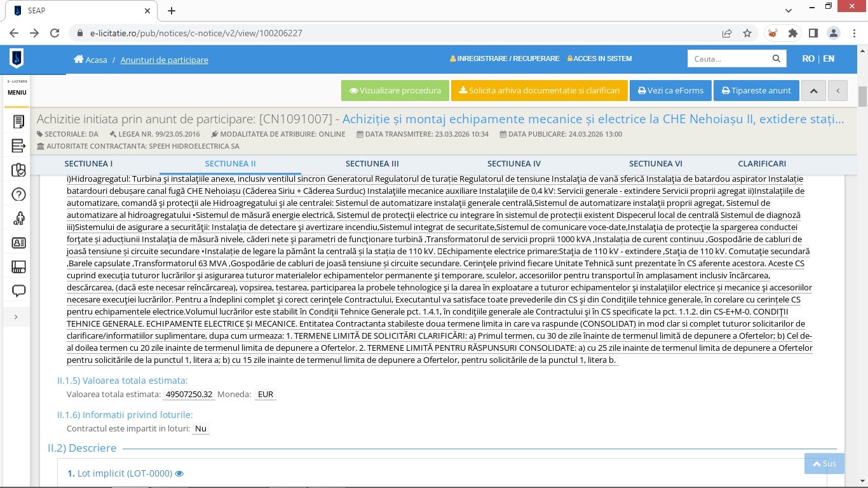The width and height of the screenshot is (868, 488).
Task: Click the Vizualizare procedura button
Action: [x=395, y=91]
